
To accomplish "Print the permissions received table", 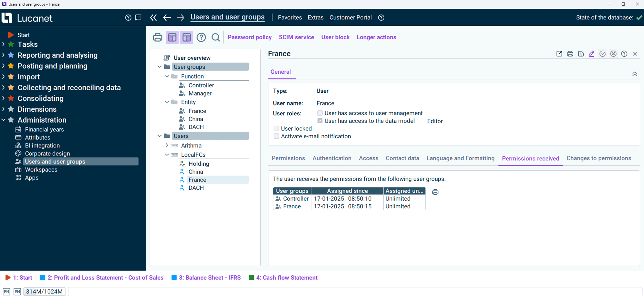I will click(435, 192).
